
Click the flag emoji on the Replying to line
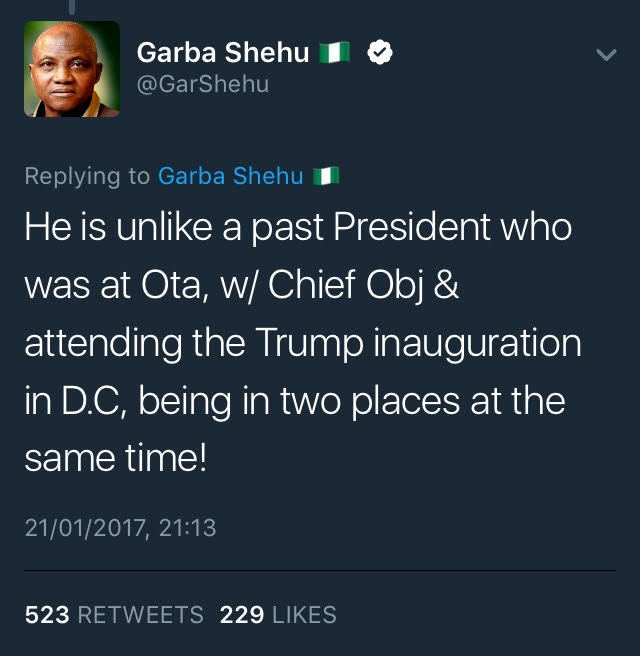[x=326, y=176]
